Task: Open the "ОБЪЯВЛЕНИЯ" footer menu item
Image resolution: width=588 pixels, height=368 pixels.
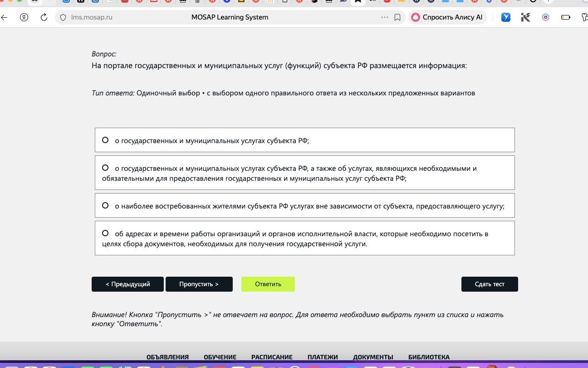Action: [167, 357]
